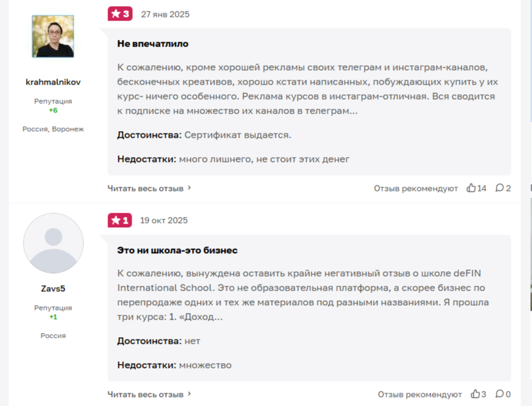
Task: Click the 3-star rating badge
Action: point(120,14)
